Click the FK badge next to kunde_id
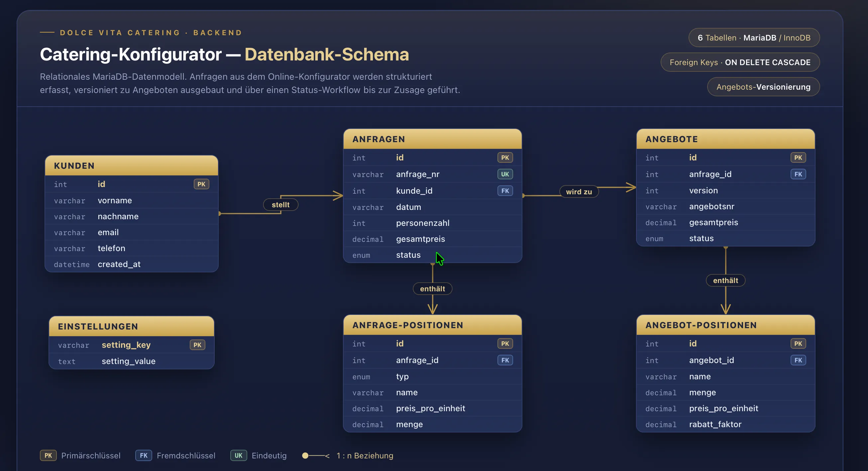The width and height of the screenshot is (868, 471). click(x=505, y=191)
